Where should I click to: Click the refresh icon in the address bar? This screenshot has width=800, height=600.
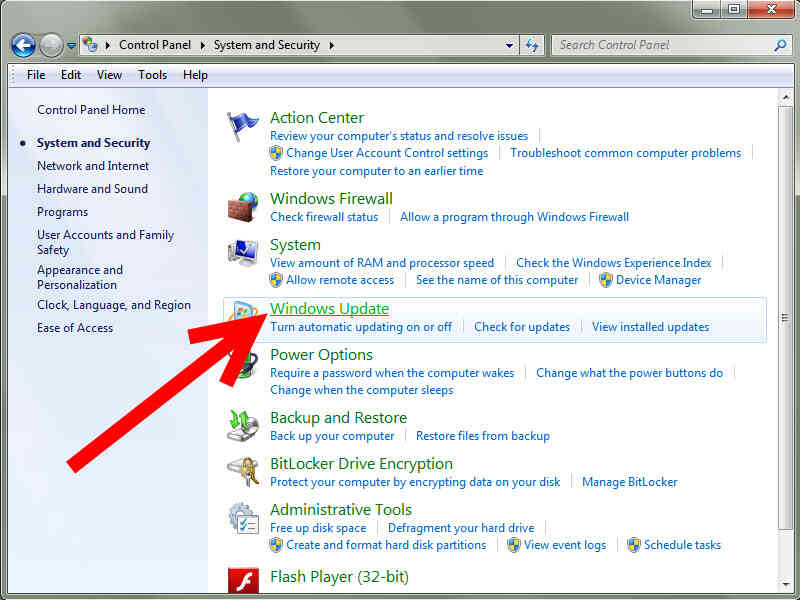tap(532, 45)
